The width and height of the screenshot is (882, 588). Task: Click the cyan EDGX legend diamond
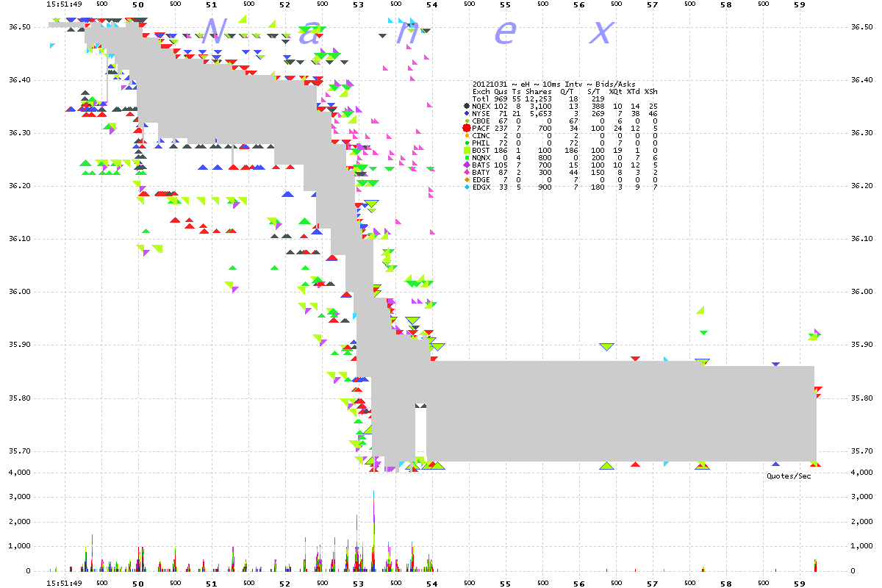pyautogui.click(x=467, y=187)
